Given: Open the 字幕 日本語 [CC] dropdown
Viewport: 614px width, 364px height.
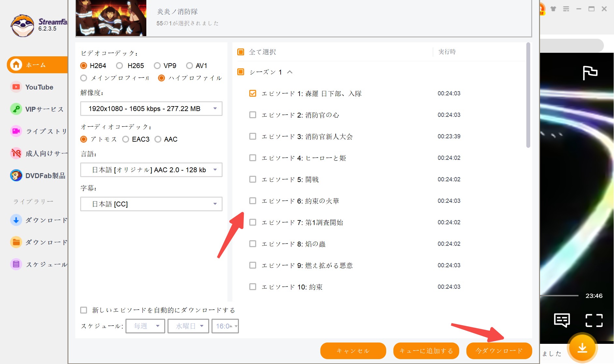Looking at the screenshot, I should click(x=151, y=204).
